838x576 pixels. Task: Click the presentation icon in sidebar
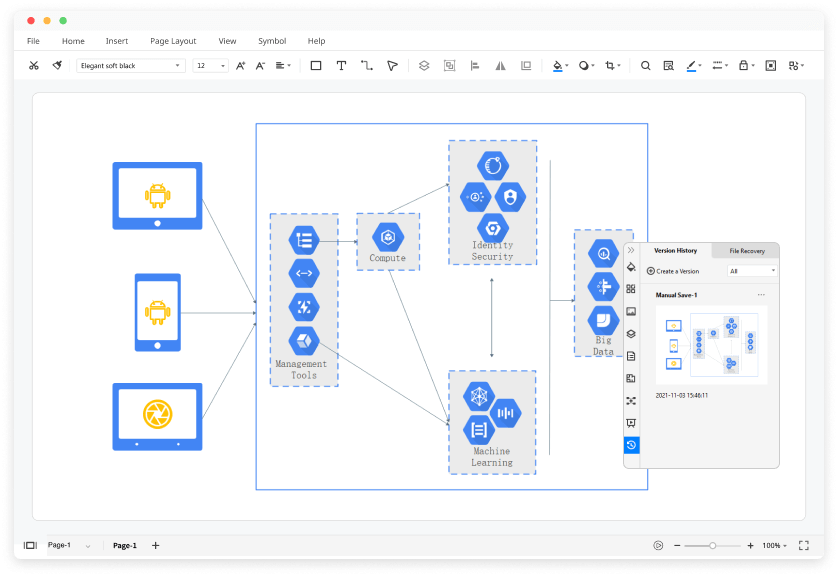(x=631, y=422)
